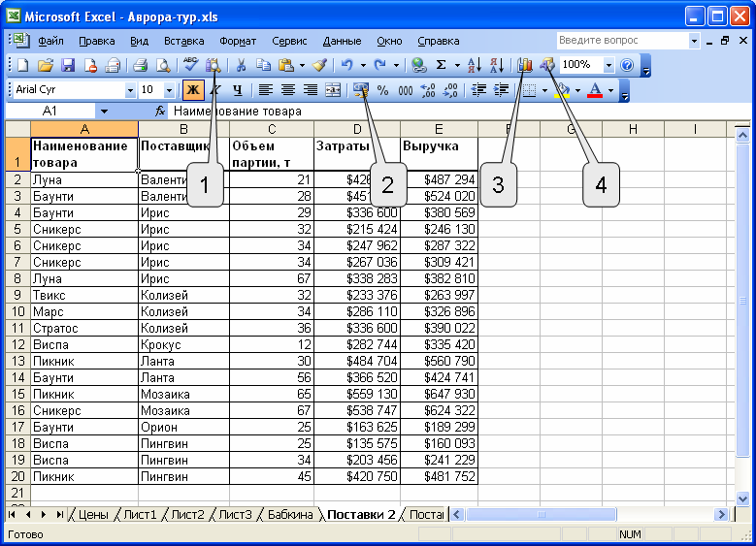Expand the Введите вопрос help dropdown

[694, 41]
